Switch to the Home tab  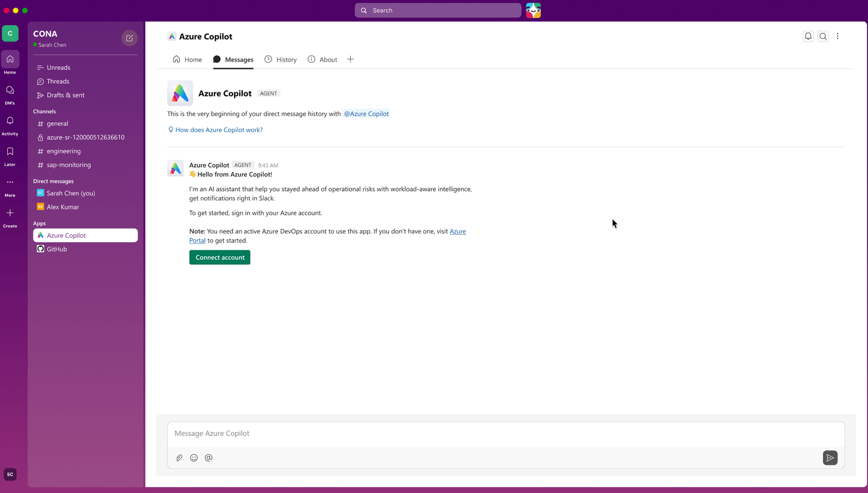pyautogui.click(x=187, y=59)
